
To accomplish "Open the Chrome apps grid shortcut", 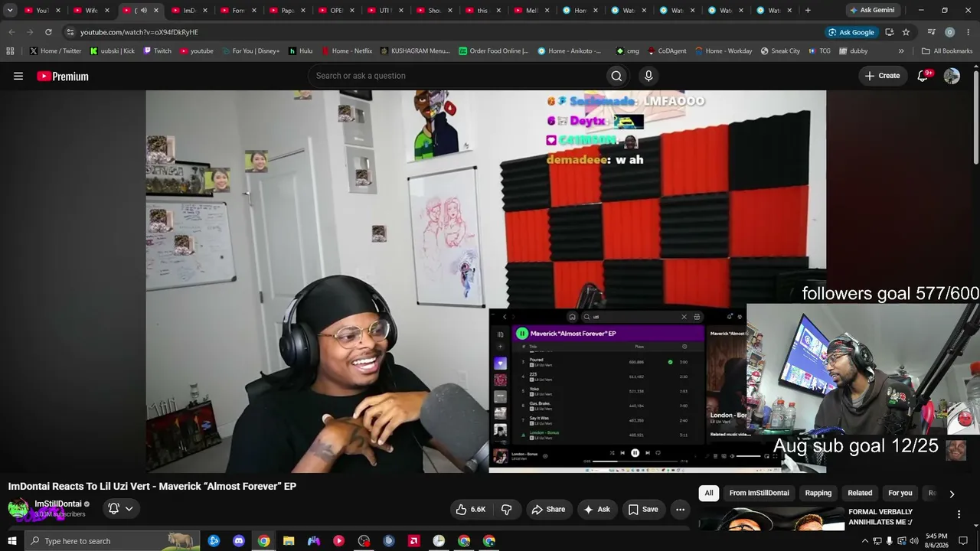I will [x=10, y=51].
